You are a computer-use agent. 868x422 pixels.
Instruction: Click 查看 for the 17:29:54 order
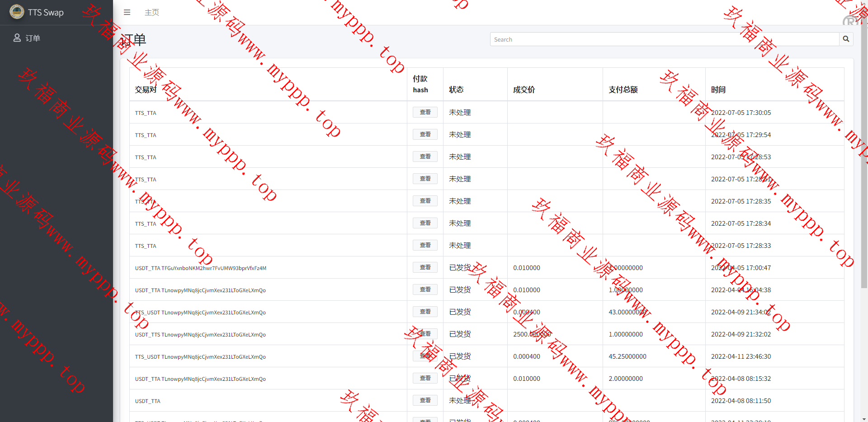425,134
